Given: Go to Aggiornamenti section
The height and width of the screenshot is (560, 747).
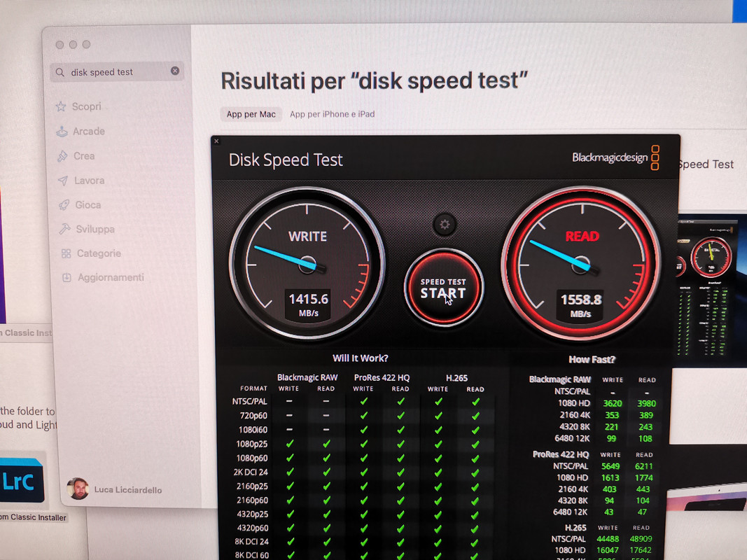Looking at the screenshot, I should point(111,278).
